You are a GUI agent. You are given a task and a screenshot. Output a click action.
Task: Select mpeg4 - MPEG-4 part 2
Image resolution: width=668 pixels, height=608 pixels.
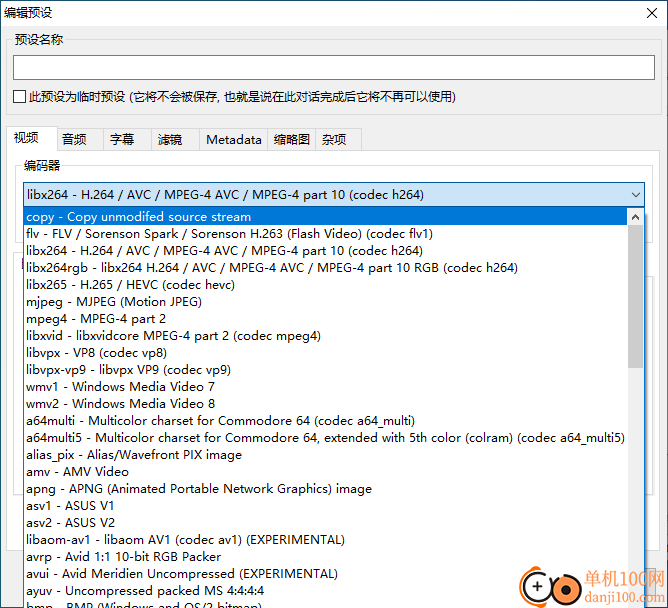(325, 319)
